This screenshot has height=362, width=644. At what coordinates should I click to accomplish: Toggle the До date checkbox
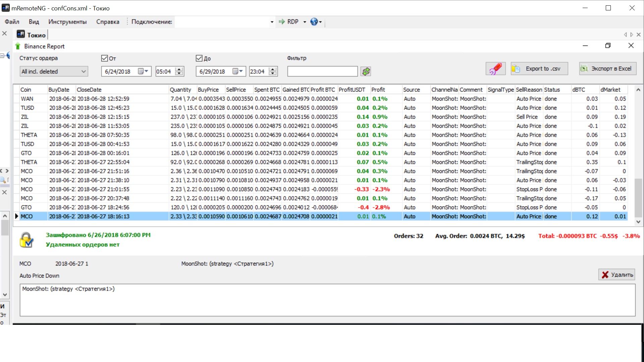pyautogui.click(x=199, y=58)
